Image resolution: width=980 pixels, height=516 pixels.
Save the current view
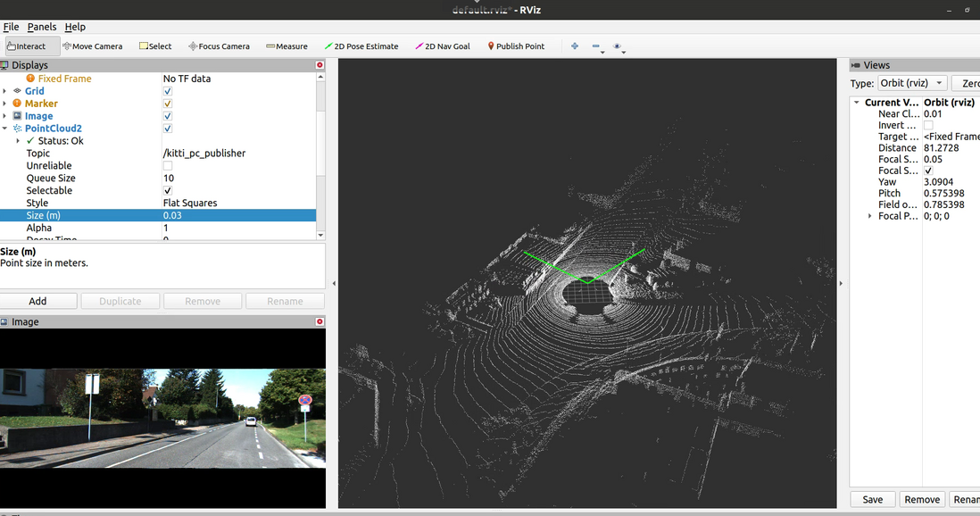click(x=873, y=499)
